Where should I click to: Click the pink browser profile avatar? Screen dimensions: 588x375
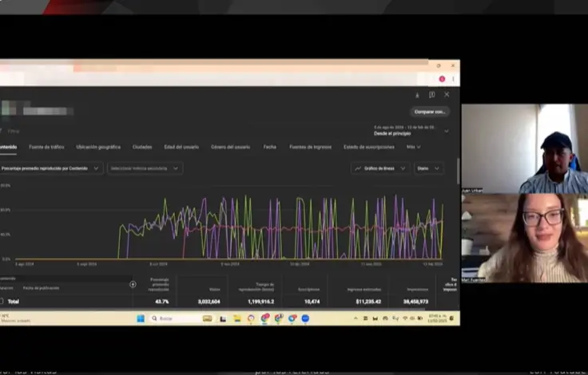pyautogui.click(x=442, y=79)
